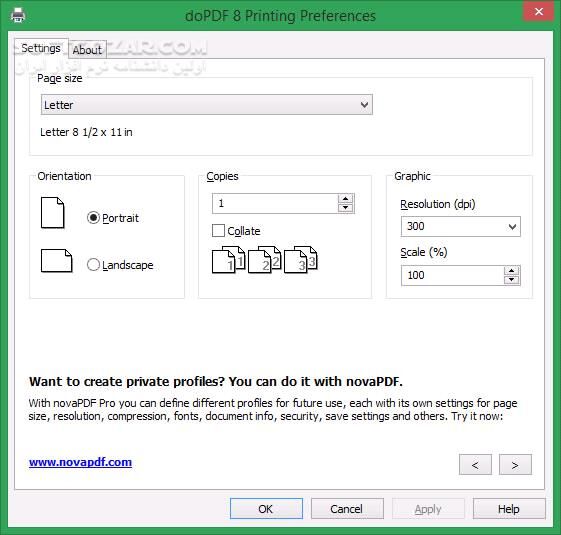Screen dimensions: 561x535
Task: Click the OK button
Action: (x=266, y=509)
